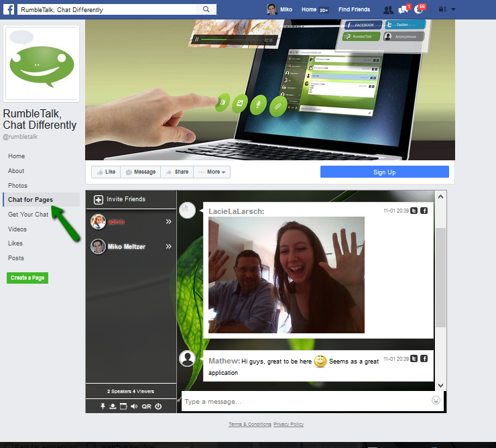This screenshot has width=496, height=448.
Task: Click the blue Sign Up button
Action: (x=384, y=172)
